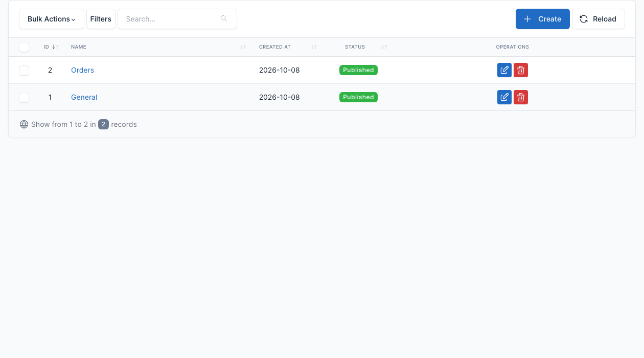Create a new record
The image size is (644, 358).
click(542, 19)
